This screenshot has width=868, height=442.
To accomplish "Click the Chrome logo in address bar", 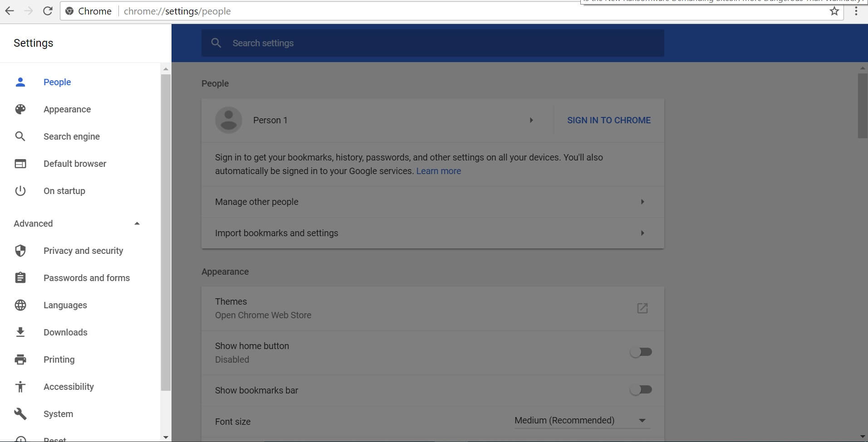I will pos(69,11).
